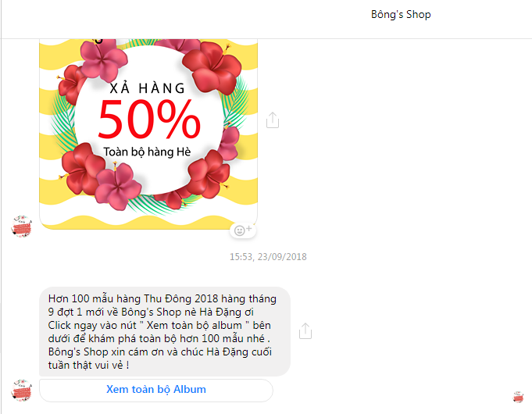Click the message line "dưới để khám phá"
Image resolution: width=532 pixels, height=414 pixels.
tap(159, 338)
